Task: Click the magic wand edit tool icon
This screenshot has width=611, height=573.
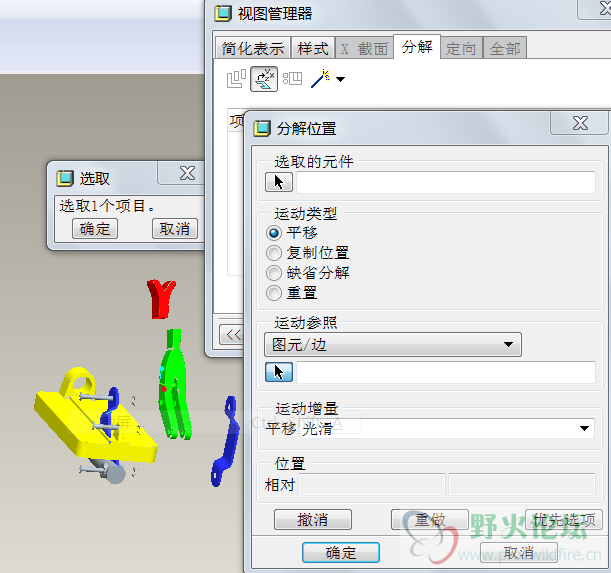Action: click(321, 78)
